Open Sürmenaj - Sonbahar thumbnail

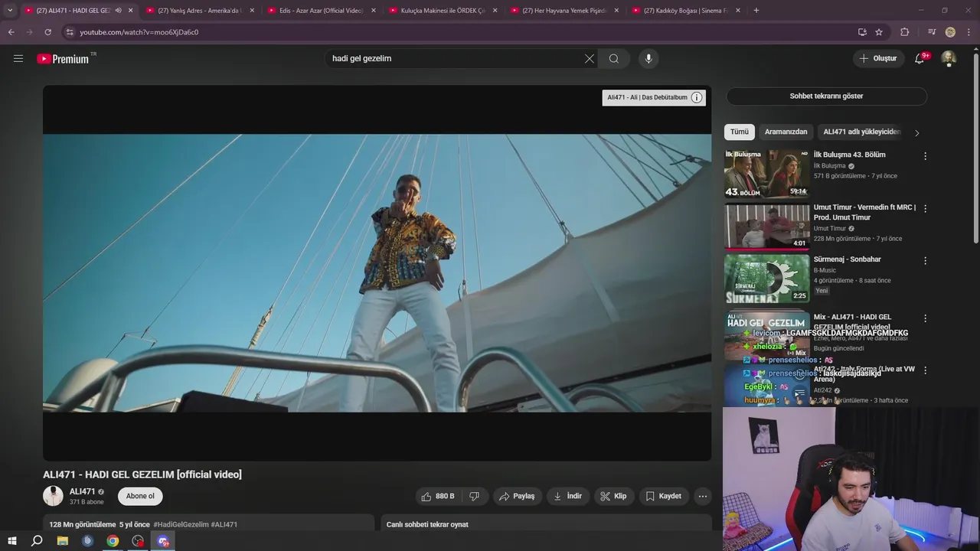[x=766, y=279]
